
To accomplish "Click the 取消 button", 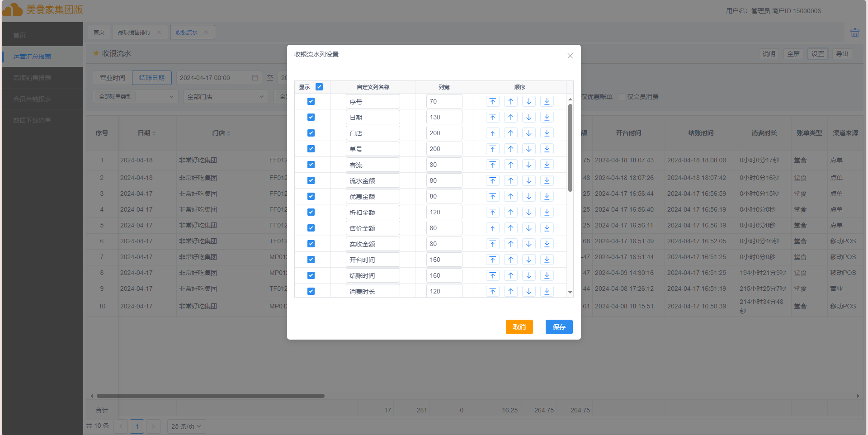I will (519, 327).
